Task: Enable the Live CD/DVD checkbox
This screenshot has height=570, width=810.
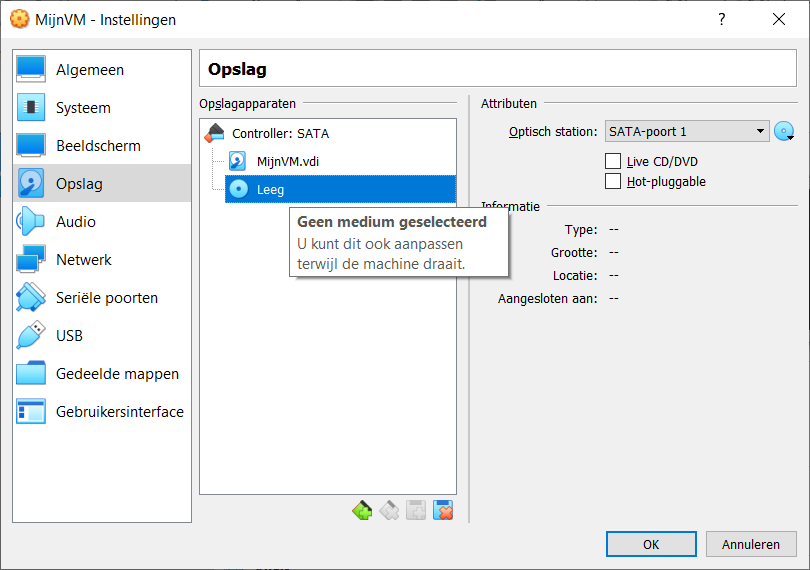Action: click(613, 161)
